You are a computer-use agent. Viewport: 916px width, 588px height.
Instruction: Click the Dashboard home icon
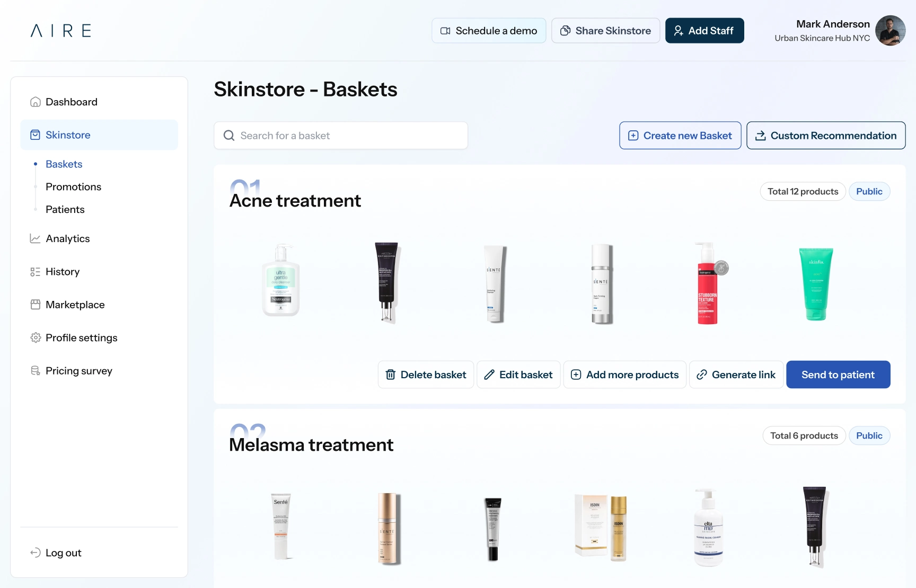click(x=36, y=102)
